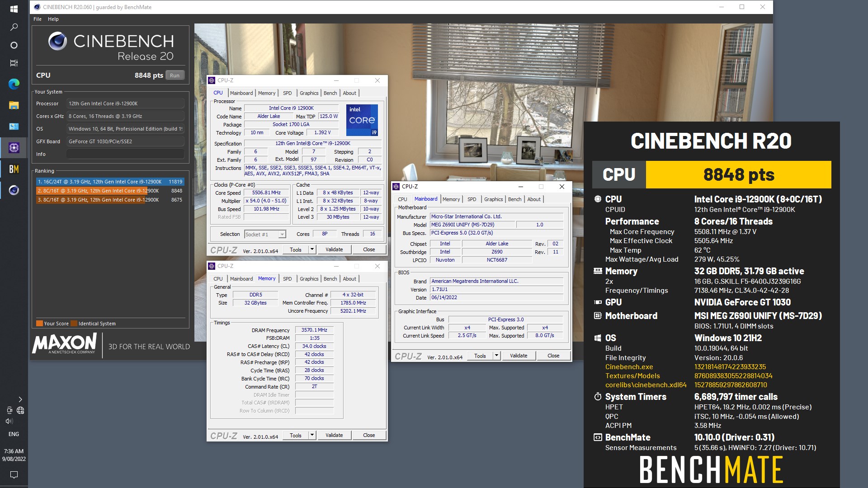Open SPD tab in CPU-Z Memory window
The width and height of the screenshot is (868, 488).
pyautogui.click(x=288, y=279)
